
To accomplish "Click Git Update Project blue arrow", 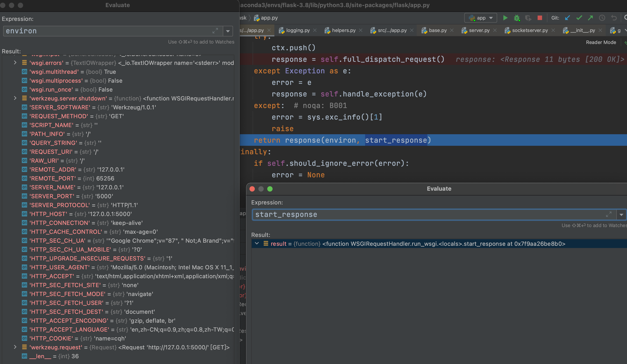I will [568, 18].
